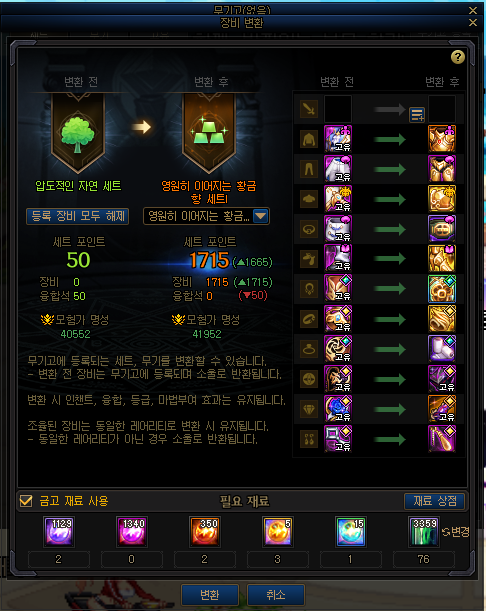Screen dimensions: 486x611
Task: Open the 재료 상점 shop
Action: [x=435, y=501]
